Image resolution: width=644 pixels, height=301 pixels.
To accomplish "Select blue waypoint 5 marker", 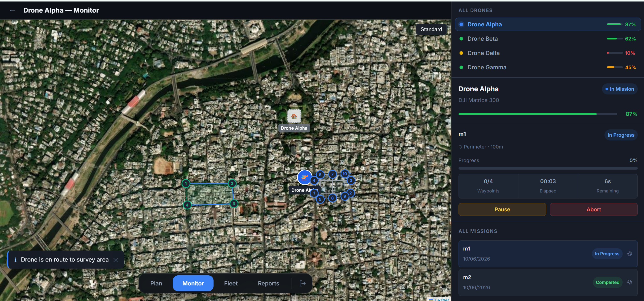I will pyautogui.click(x=320, y=199).
